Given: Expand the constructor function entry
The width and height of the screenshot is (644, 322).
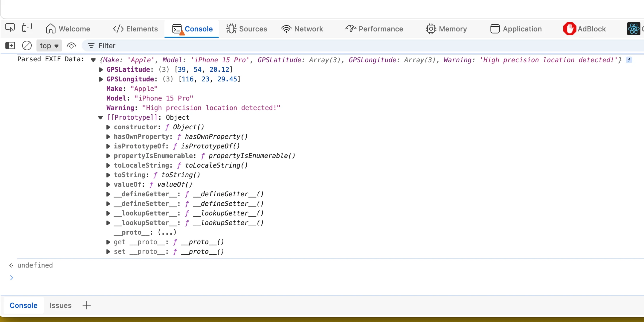Looking at the screenshot, I should 108,127.
